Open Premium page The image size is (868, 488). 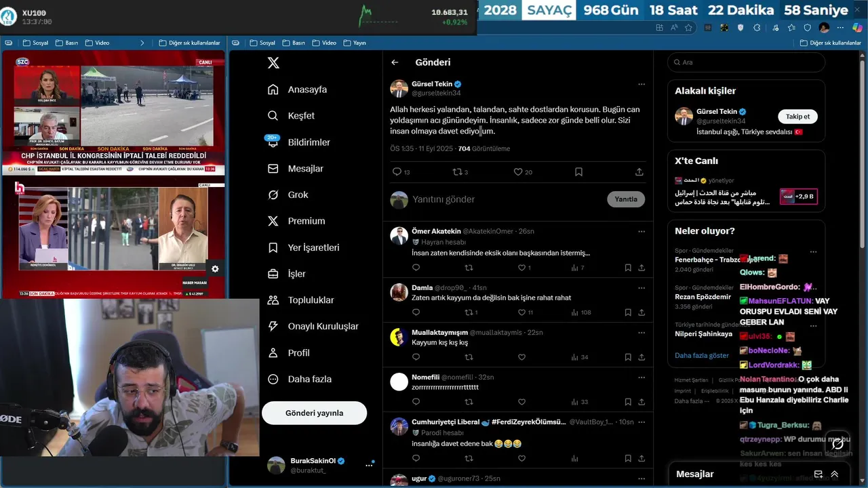(x=296, y=221)
